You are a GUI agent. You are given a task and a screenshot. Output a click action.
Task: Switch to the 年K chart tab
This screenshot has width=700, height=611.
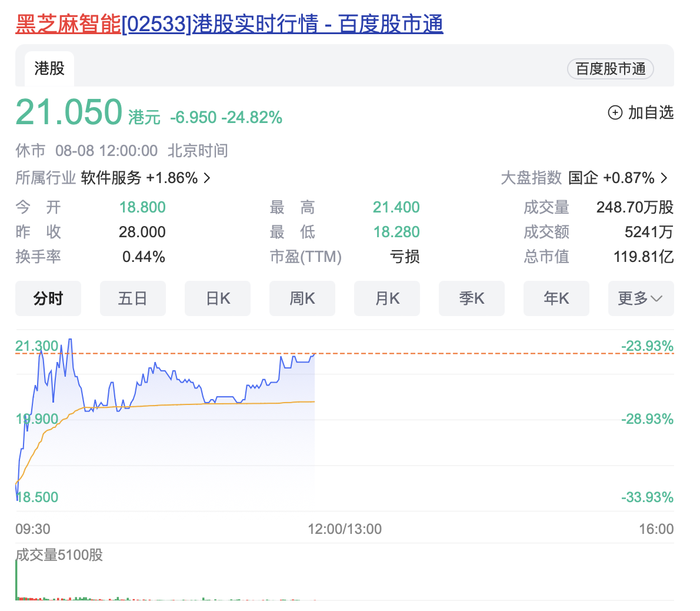click(x=556, y=298)
